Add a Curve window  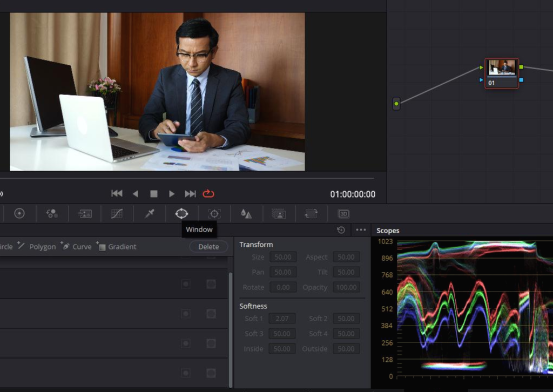point(76,246)
